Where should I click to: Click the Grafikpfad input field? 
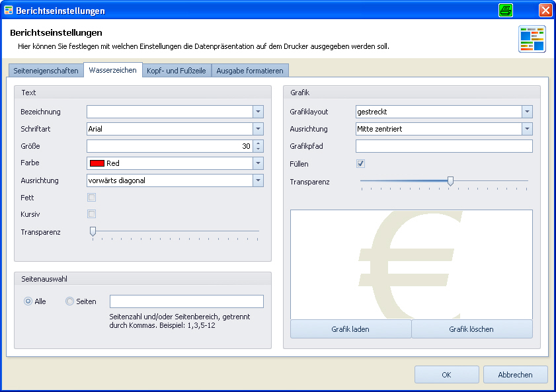[444, 146]
